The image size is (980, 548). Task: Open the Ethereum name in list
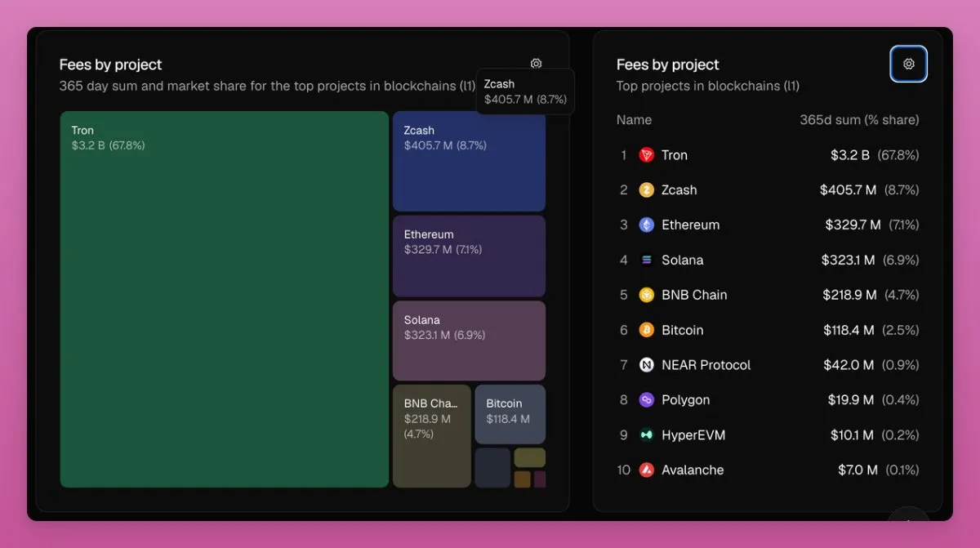(691, 225)
